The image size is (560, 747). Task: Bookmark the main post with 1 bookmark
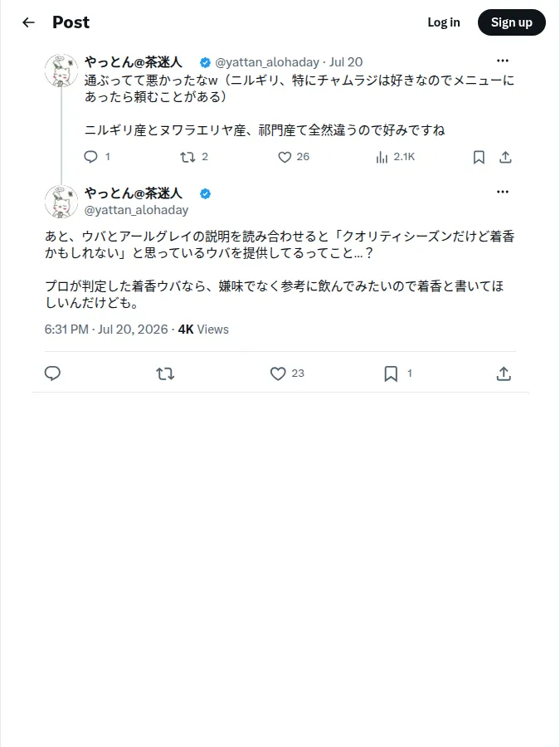pos(397,373)
